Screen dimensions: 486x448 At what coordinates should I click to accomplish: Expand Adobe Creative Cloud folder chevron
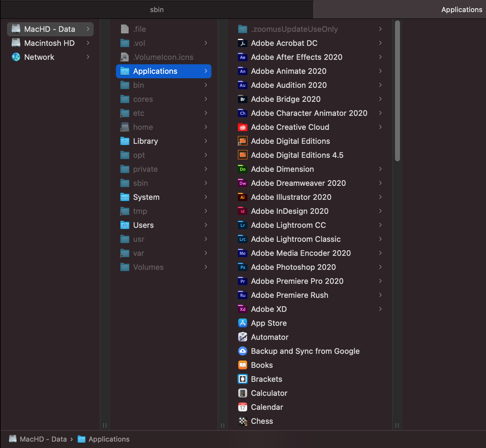[x=381, y=127]
